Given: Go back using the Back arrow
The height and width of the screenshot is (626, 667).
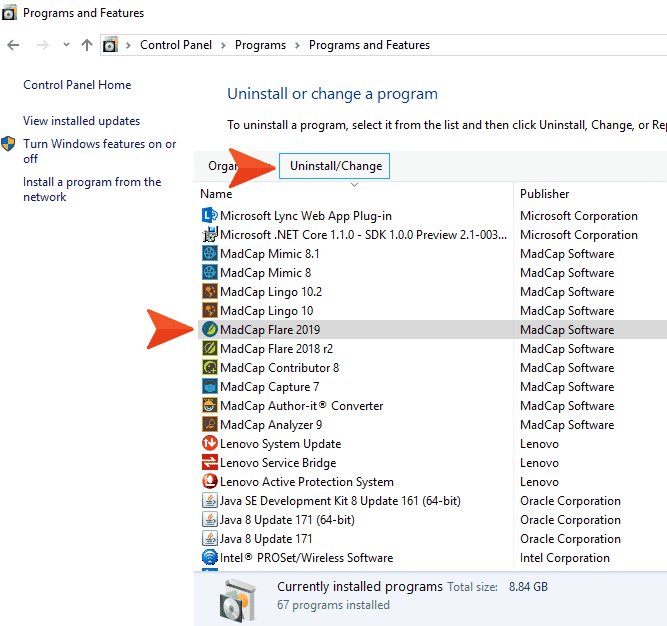Looking at the screenshot, I should click(13, 45).
